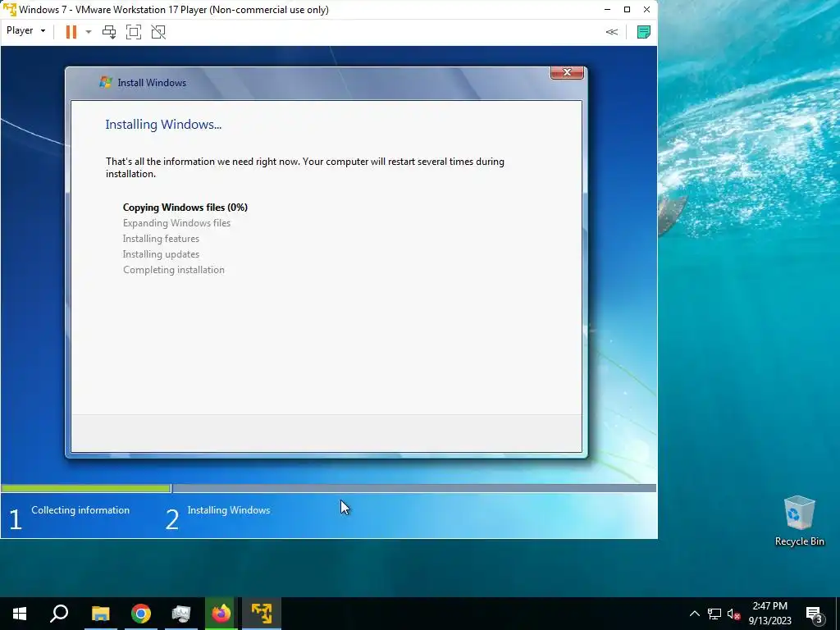Enter full screen mode

(134, 32)
